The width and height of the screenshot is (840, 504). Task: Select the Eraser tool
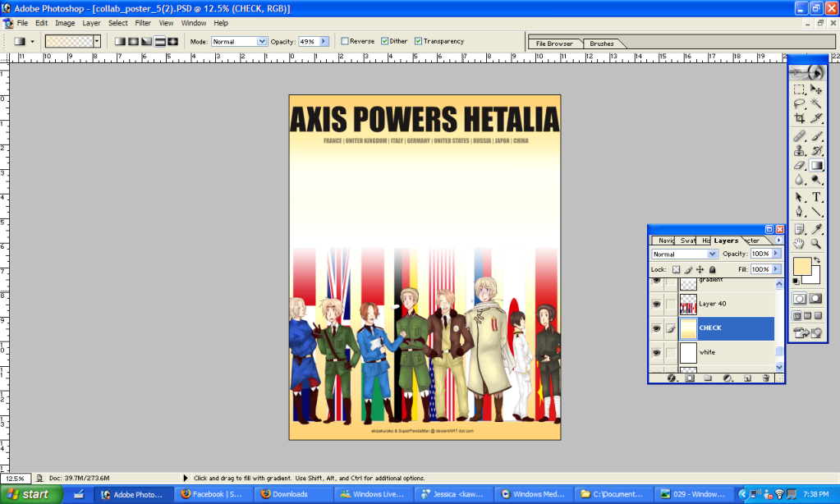(x=799, y=166)
